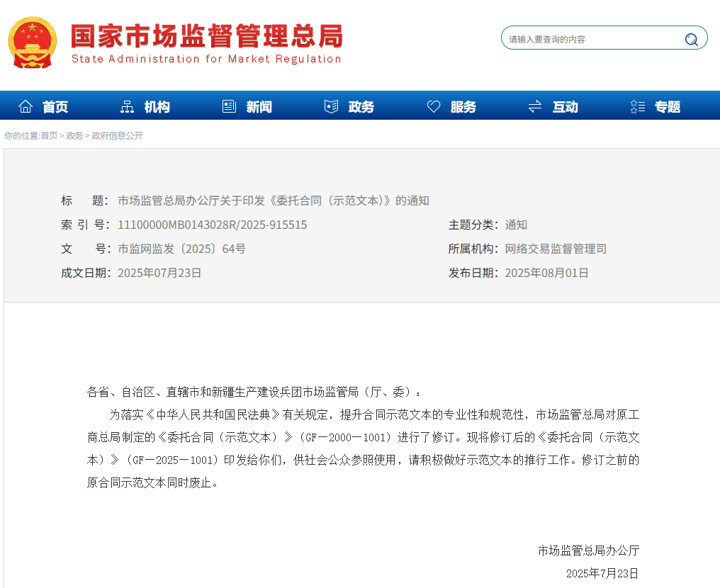720x588 pixels.
Task: Open the 首页 breadcrumb link
Action: (50, 135)
